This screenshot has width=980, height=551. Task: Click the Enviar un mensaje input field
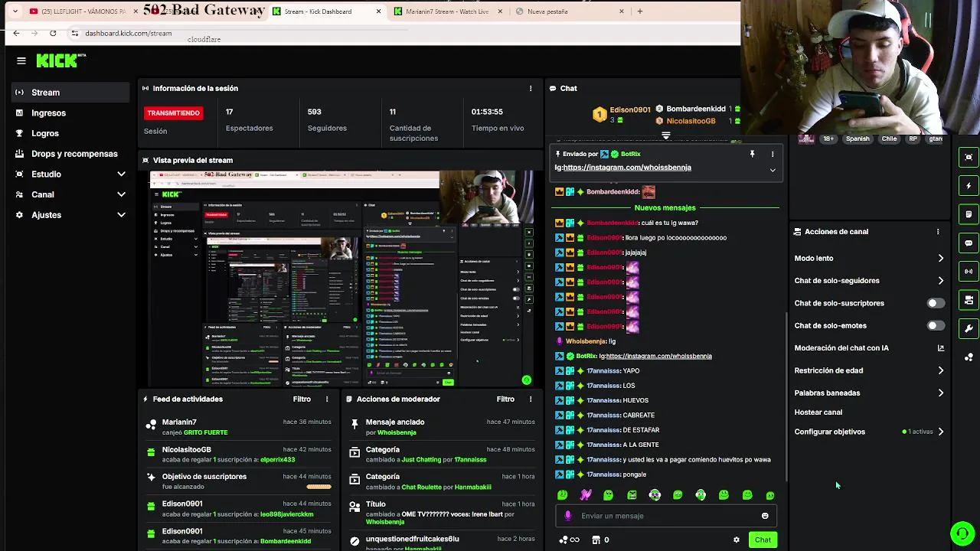pos(666,516)
